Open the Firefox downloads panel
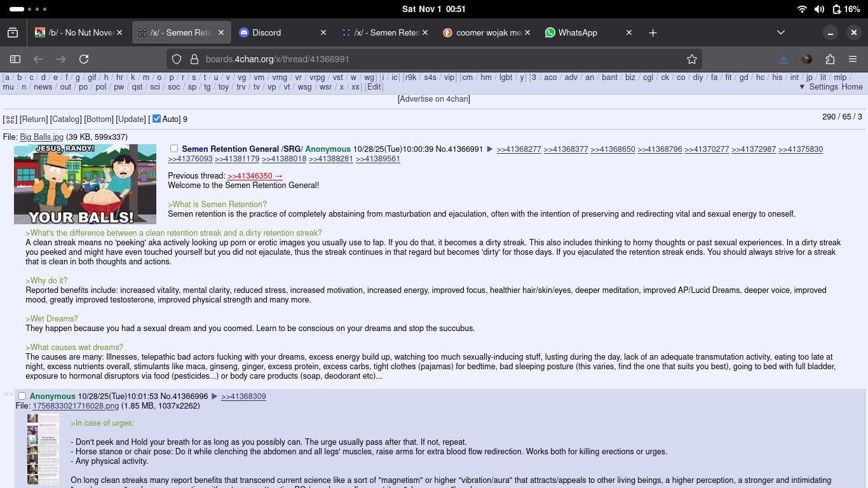Viewport: 868px width, 488px height. pyautogui.click(x=783, y=59)
